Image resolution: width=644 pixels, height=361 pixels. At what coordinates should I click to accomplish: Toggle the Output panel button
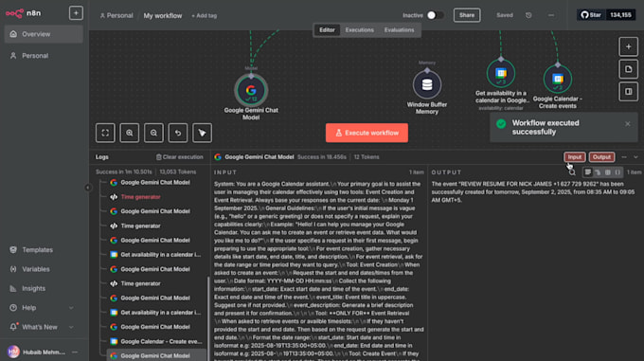click(x=601, y=157)
